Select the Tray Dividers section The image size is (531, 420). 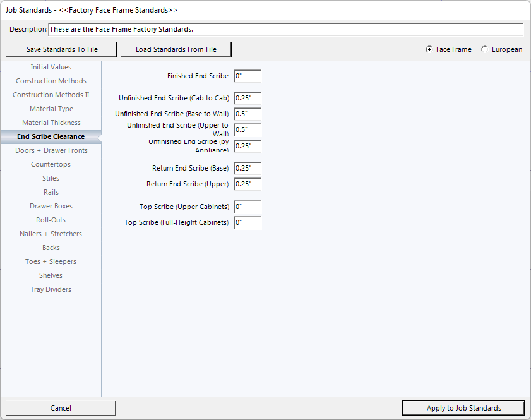(51, 289)
